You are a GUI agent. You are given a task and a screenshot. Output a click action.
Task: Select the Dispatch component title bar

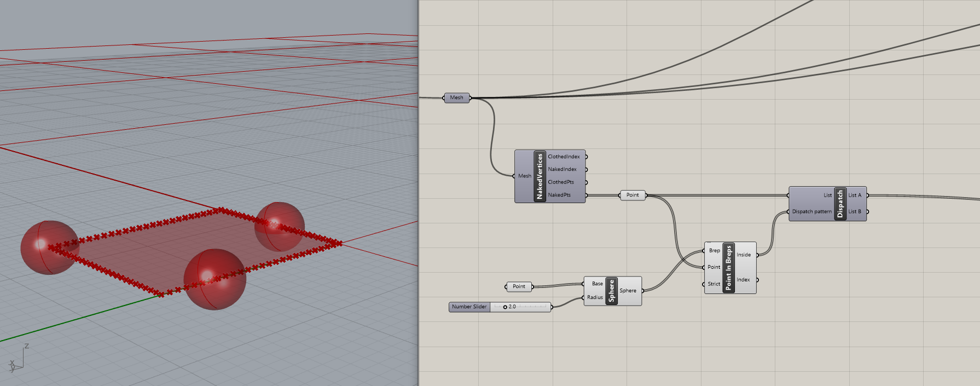[840, 204]
